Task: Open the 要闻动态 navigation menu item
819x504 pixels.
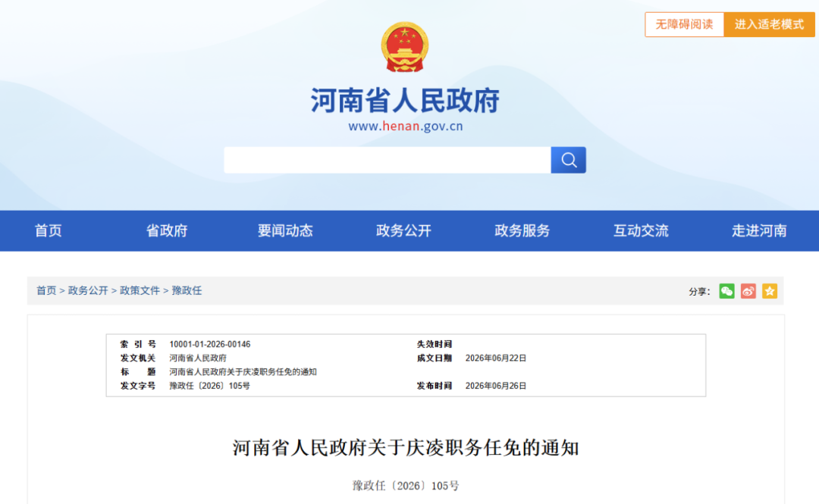Action: 285,231
